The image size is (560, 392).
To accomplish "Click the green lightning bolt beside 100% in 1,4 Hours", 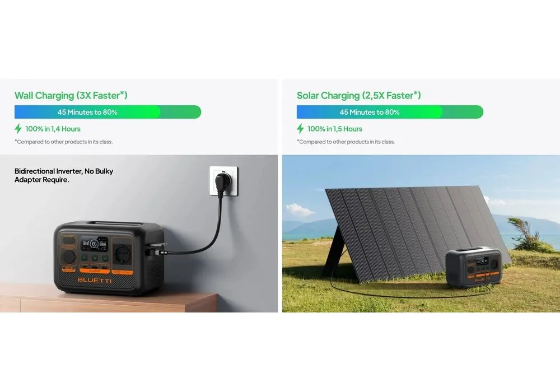I will coord(18,129).
